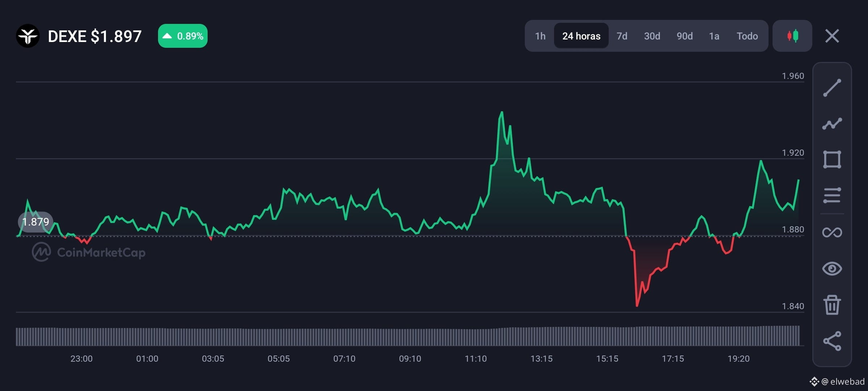Click the red lowest dip point
Image resolution: width=868 pixels, height=391 pixels.
coord(637,305)
